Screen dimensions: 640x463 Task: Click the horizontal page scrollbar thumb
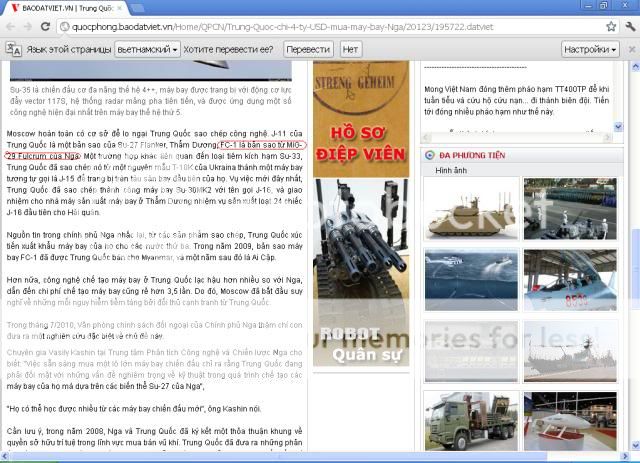coord(278,456)
